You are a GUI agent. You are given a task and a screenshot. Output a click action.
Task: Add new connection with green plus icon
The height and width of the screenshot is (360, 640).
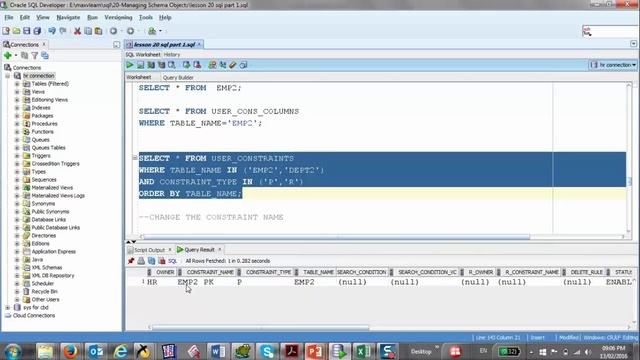point(7,56)
